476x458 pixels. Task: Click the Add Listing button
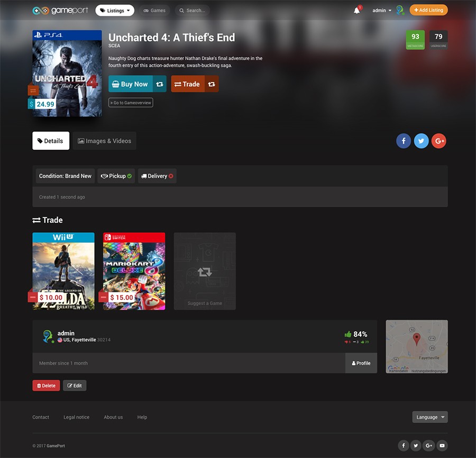428,10
